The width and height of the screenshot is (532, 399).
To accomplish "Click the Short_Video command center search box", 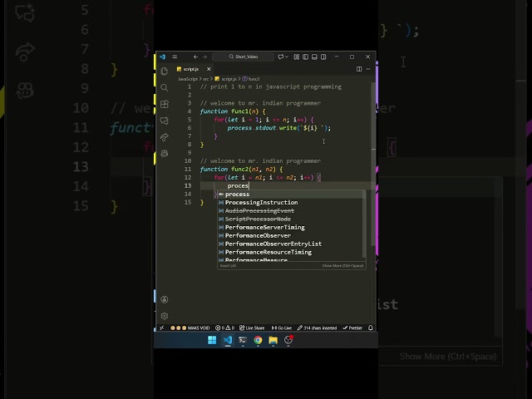I will coord(243,57).
